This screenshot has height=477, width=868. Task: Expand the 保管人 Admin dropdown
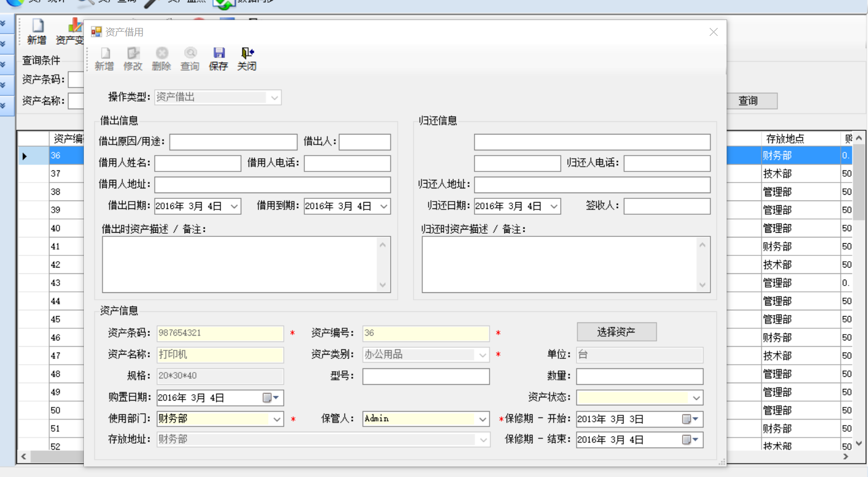point(482,419)
